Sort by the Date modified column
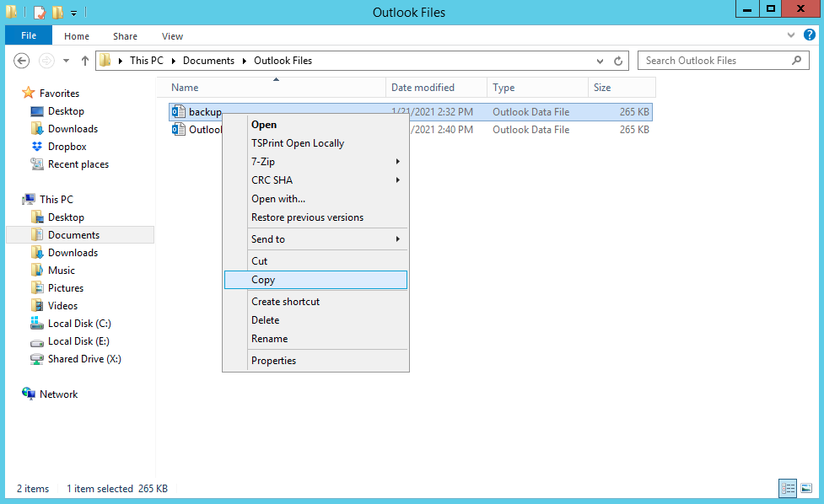This screenshot has height=504, width=824. pos(423,88)
